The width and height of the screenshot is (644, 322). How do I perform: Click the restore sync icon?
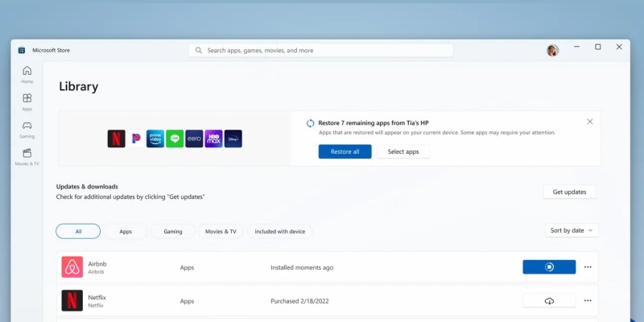pyautogui.click(x=311, y=123)
